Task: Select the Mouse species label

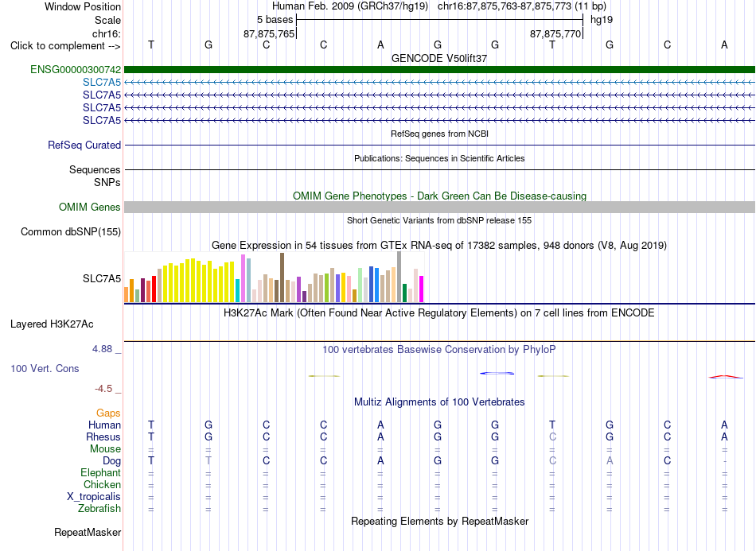Action: 105,449
